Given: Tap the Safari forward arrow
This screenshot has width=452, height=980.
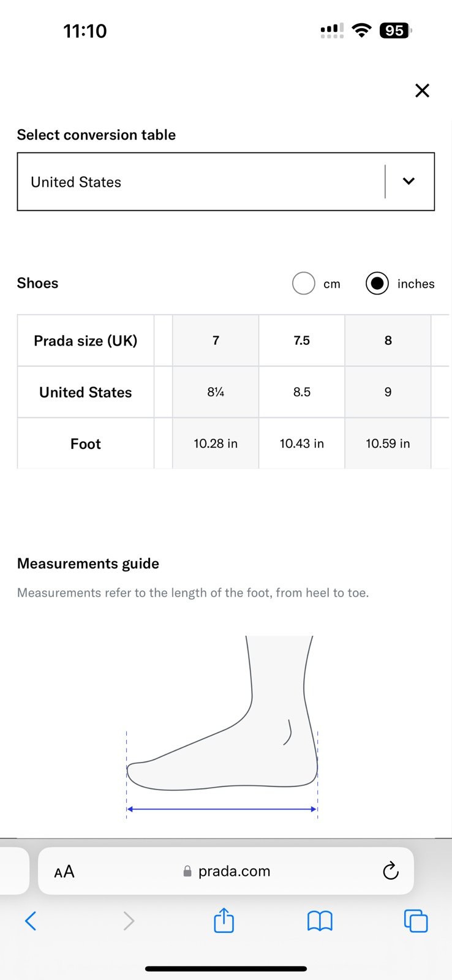Looking at the screenshot, I should tap(129, 921).
